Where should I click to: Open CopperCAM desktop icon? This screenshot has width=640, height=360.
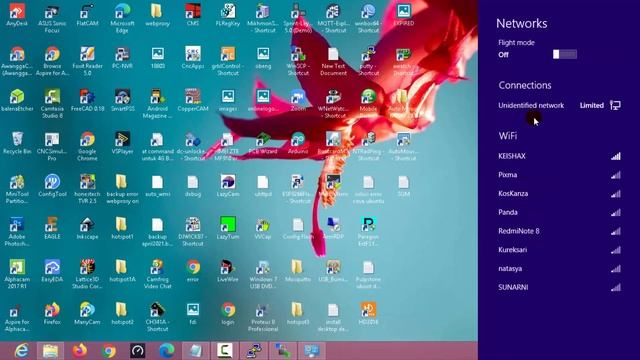pyautogui.click(x=193, y=100)
